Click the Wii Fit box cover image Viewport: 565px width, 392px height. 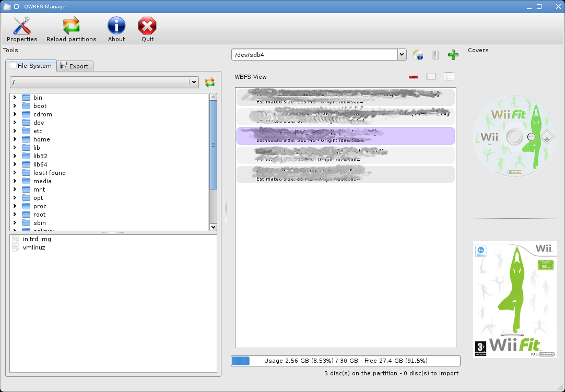tap(514, 300)
